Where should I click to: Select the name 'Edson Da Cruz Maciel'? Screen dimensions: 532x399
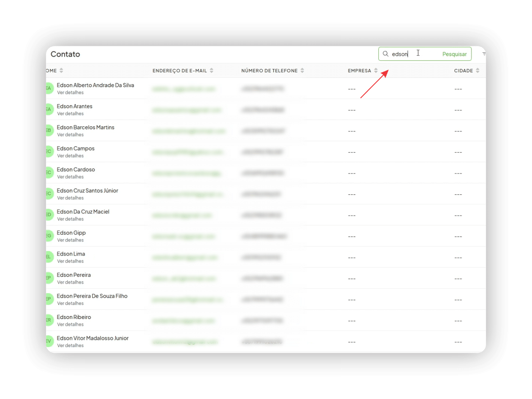(x=83, y=211)
